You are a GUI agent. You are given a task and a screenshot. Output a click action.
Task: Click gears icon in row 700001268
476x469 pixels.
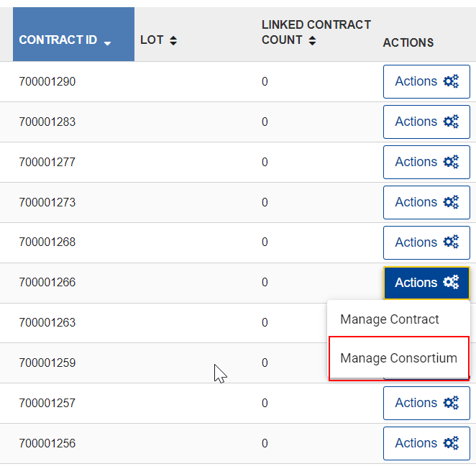[451, 242]
